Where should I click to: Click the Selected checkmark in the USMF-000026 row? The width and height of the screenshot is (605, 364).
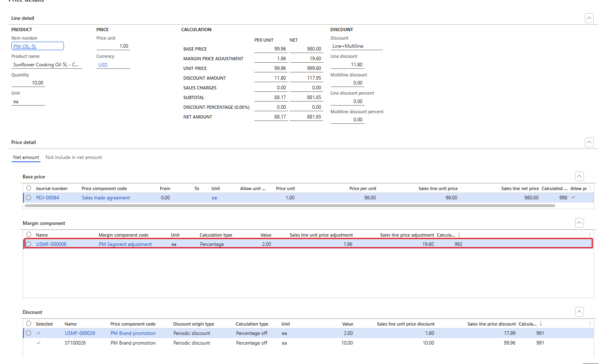pos(39,333)
